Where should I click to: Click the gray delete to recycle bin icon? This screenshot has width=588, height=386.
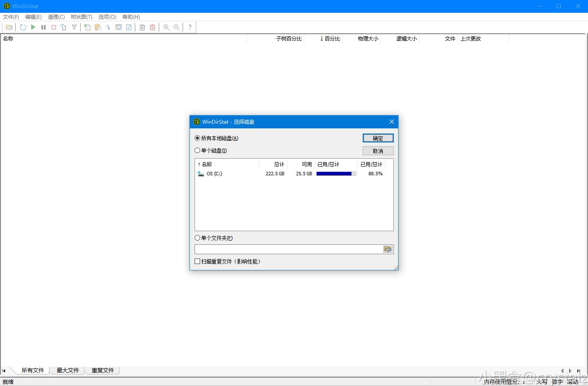tap(142, 27)
